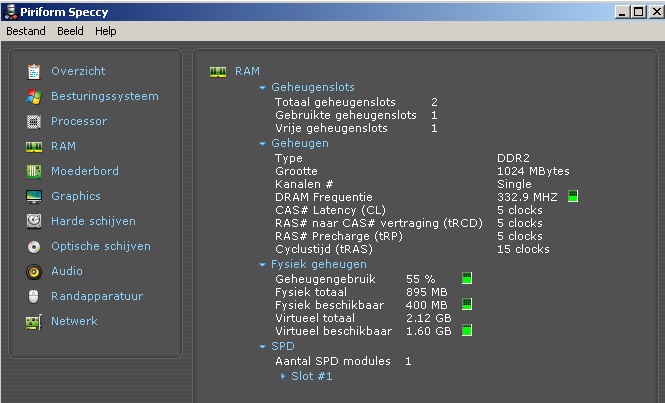Expand the Slot #1 entry
Screen dimensions: 665x403
click(x=283, y=376)
